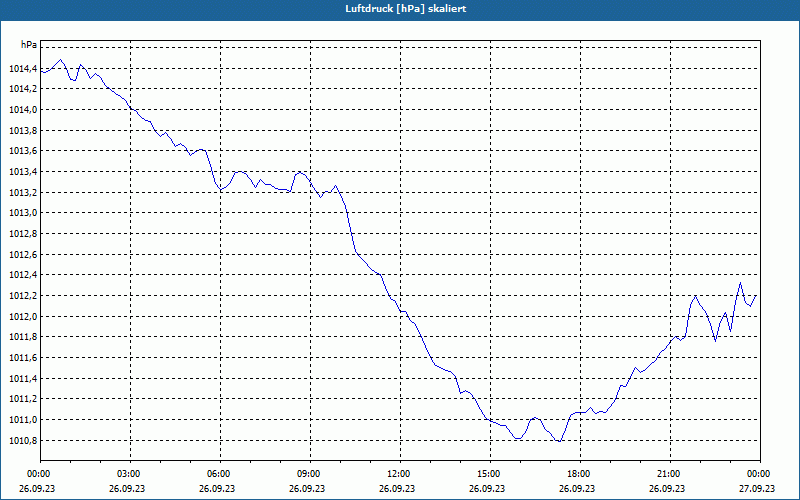Pick the 09:00 time axis label
Viewport: 800px width, 500px height.
308,474
